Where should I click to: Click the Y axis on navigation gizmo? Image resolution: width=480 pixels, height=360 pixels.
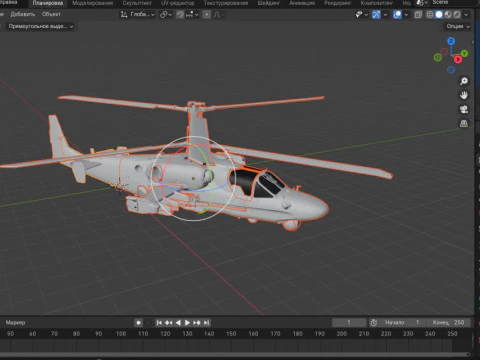click(464, 53)
